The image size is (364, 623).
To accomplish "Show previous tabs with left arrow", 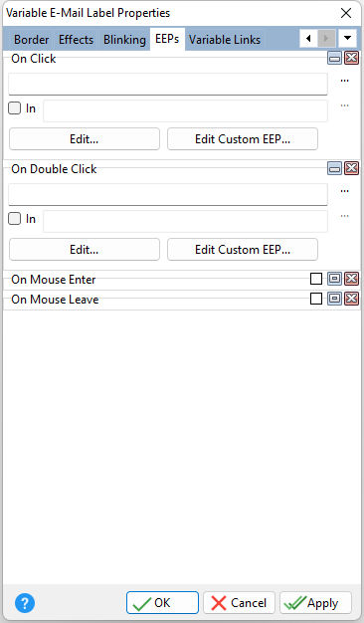I will pyautogui.click(x=308, y=39).
